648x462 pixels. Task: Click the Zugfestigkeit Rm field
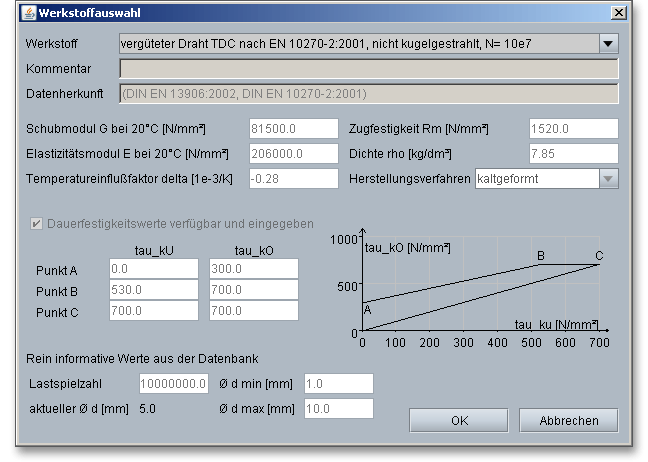point(573,129)
